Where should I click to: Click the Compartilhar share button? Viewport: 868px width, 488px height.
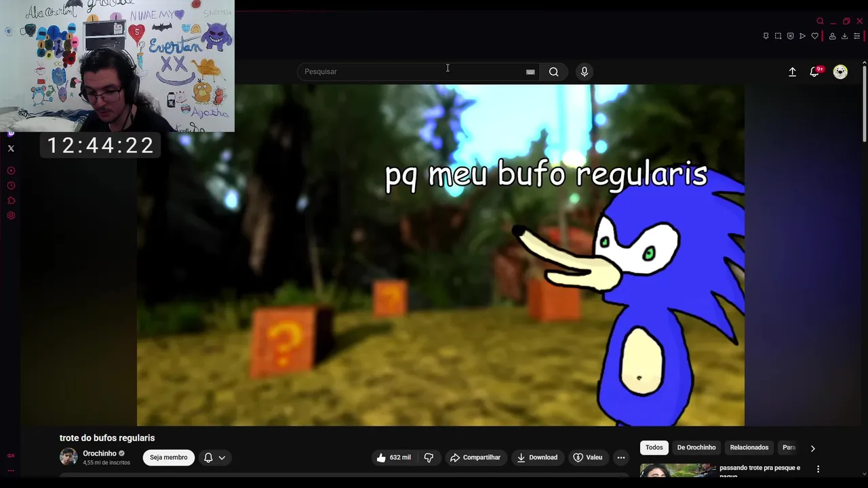click(x=475, y=457)
